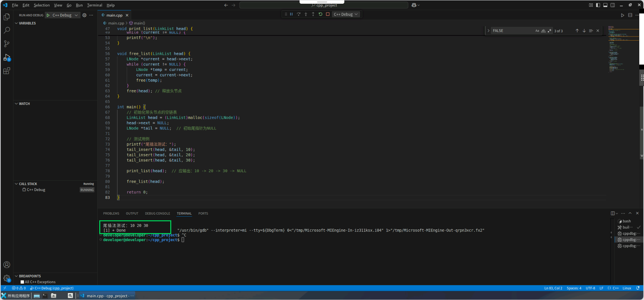The width and height of the screenshot is (644, 300).
Task: Toggle Use Regular Expression in find widget
Action: 549,31
